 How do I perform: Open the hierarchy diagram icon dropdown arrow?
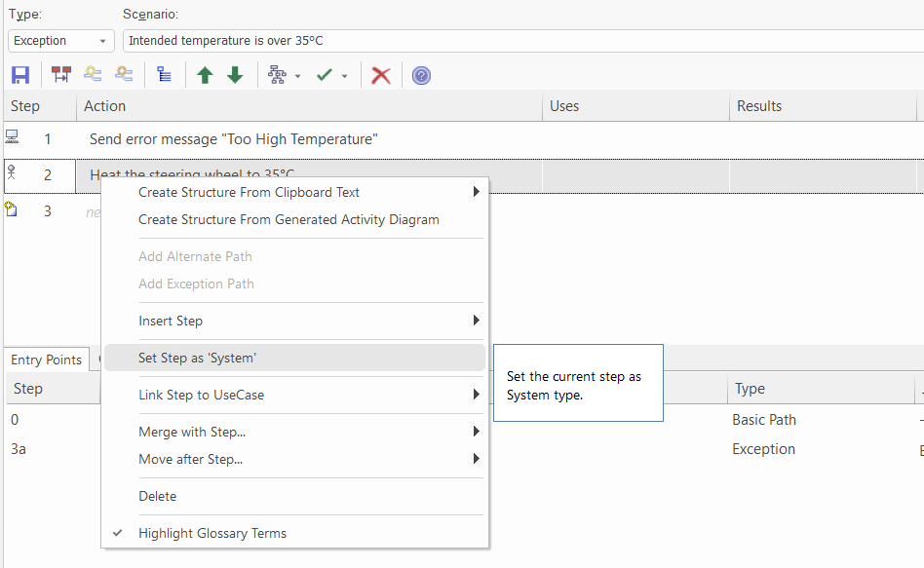point(297,76)
